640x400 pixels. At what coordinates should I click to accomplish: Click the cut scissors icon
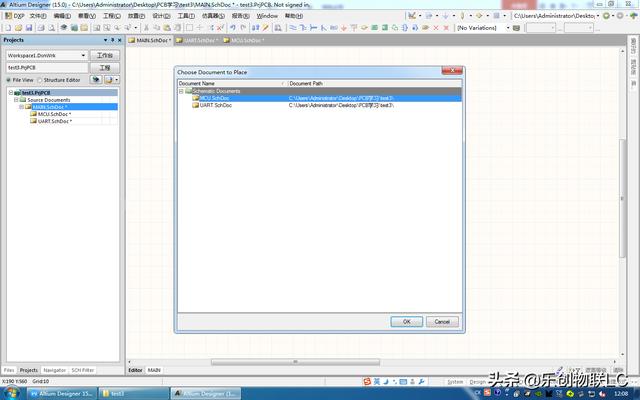coord(146,28)
